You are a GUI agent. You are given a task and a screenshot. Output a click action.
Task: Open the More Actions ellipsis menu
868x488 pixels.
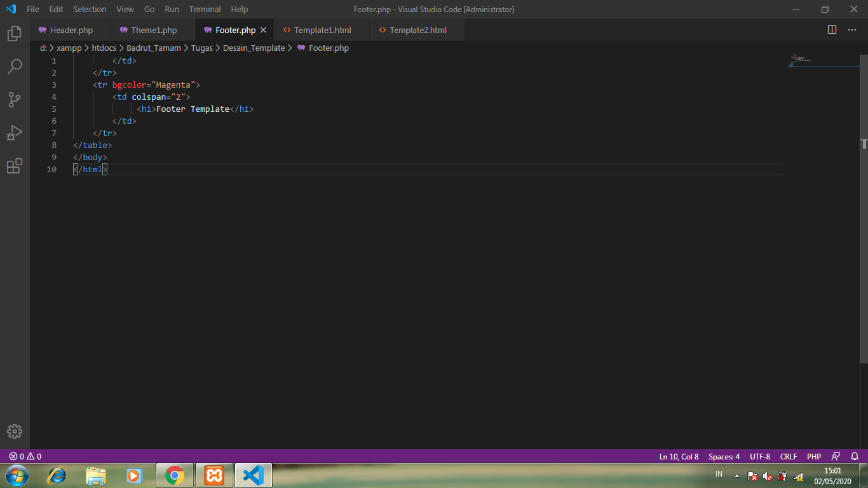click(x=852, y=30)
